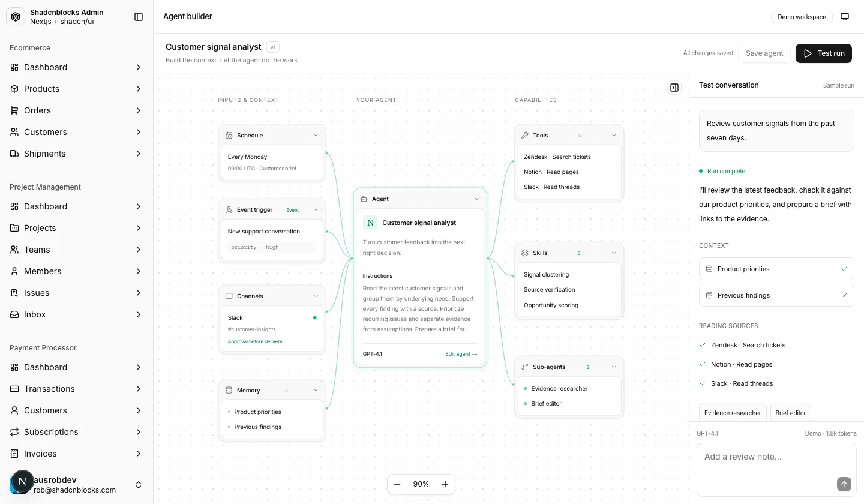Click the Transactions card icon
This screenshot has height=504, width=864.
(14, 389)
